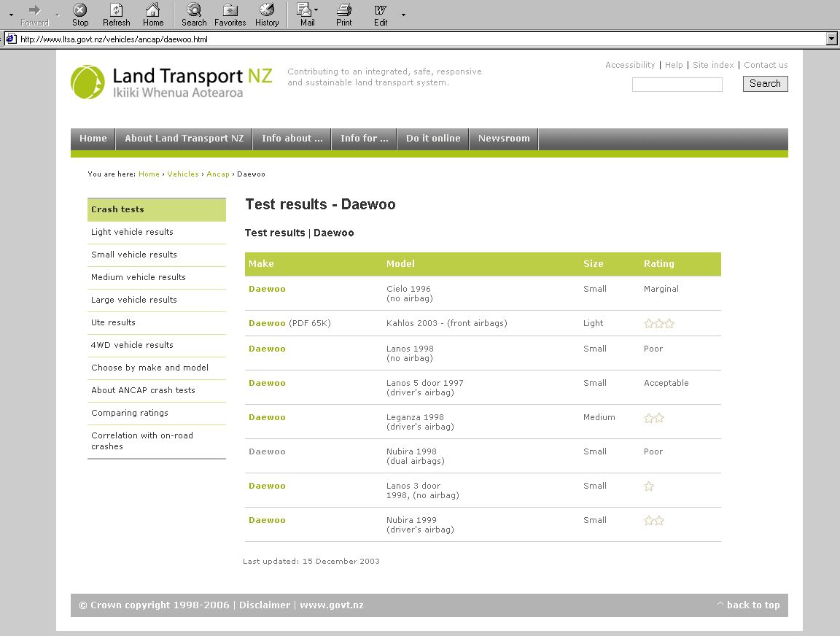This screenshot has height=636, width=840.
Task: Open the Newsroom menu item
Action: click(x=504, y=139)
